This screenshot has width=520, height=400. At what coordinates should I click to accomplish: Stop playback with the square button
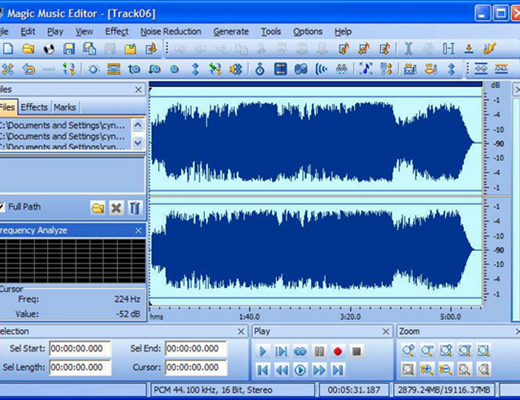coord(356,351)
